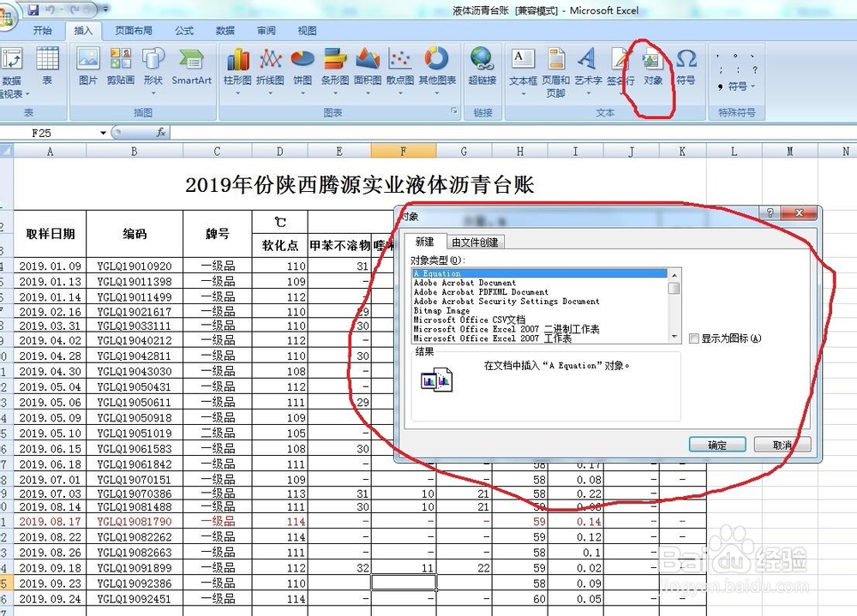Switch to the 开始 ribbon tab
This screenshot has height=616, width=857.
coord(42,31)
